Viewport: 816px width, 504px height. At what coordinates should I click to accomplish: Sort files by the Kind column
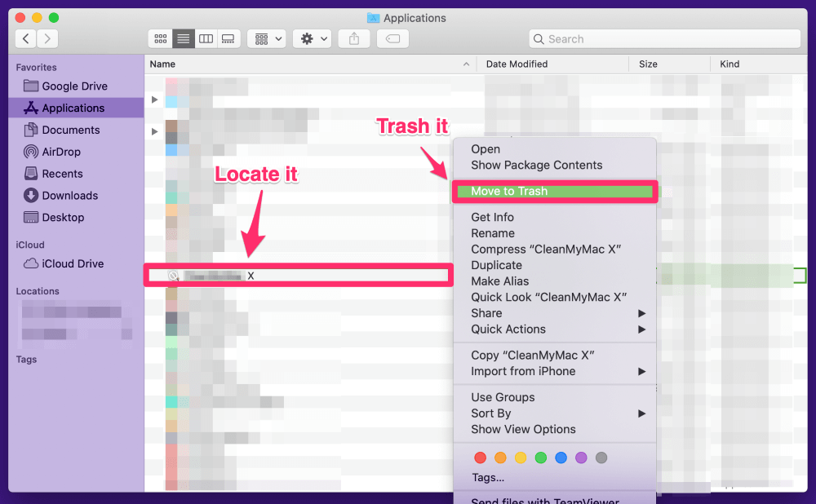pyautogui.click(x=759, y=64)
